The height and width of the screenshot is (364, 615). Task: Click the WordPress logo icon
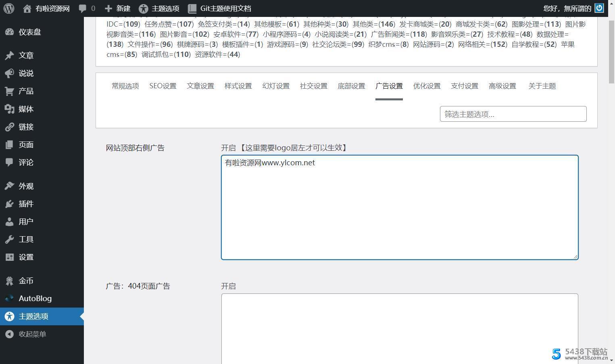pyautogui.click(x=9, y=8)
